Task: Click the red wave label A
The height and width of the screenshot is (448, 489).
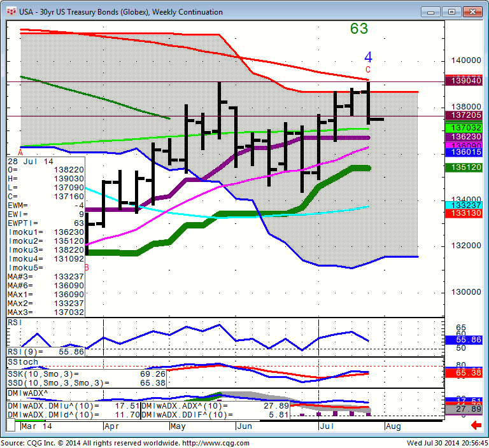Action: [x=20, y=153]
